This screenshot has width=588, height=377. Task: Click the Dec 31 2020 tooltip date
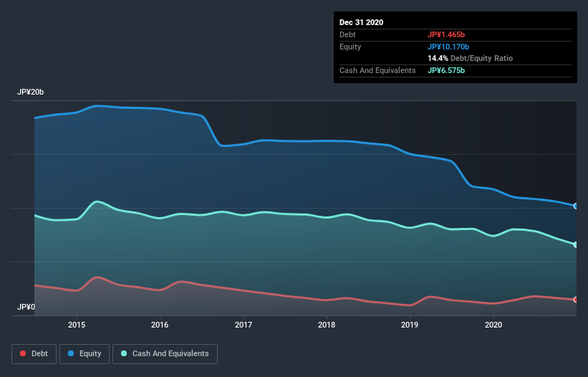361,22
